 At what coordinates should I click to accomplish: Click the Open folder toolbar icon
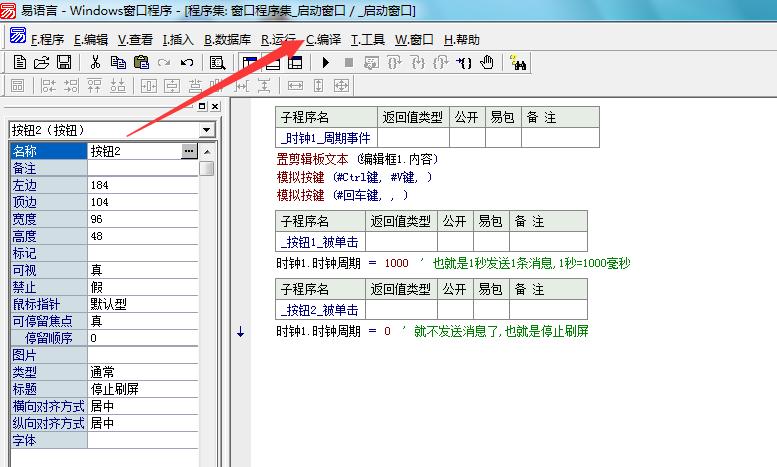point(42,63)
